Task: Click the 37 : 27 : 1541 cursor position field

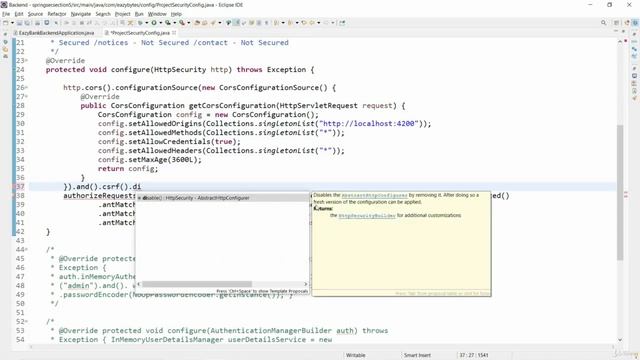Action: pos(473,355)
